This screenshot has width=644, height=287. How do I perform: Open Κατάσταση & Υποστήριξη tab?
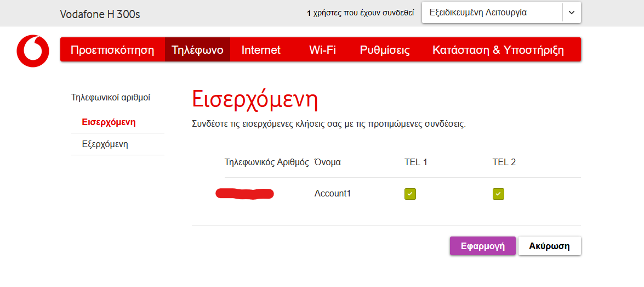[x=498, y=50]
